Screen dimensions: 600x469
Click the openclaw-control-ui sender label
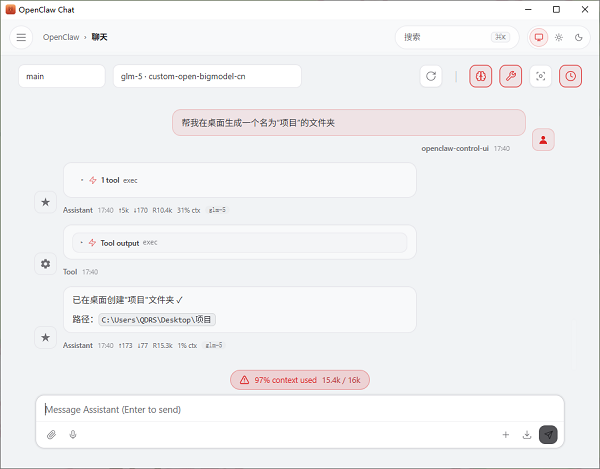pyautogui.click(x=455, y=148)
